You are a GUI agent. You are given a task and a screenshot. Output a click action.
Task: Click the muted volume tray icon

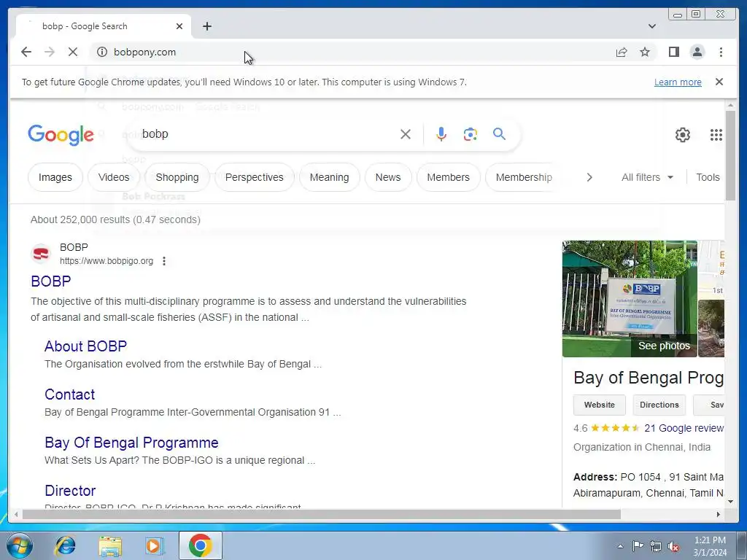(x=673, y=546)
